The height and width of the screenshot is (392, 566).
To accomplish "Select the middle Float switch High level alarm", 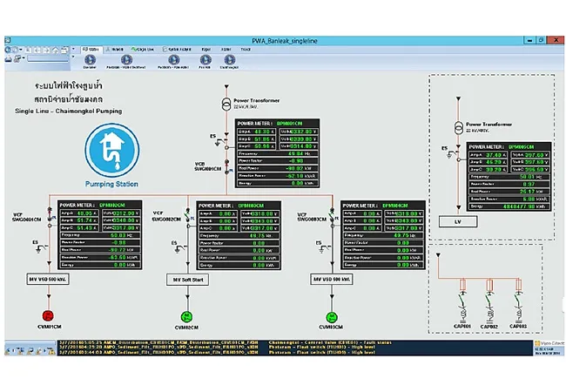I will pyautogui.click(x=294, y=348).
